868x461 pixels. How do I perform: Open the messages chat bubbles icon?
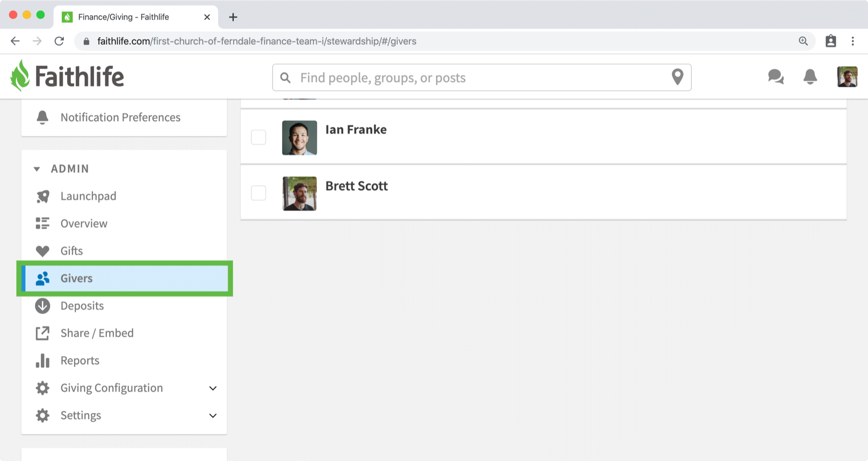(x=776, y=77)
